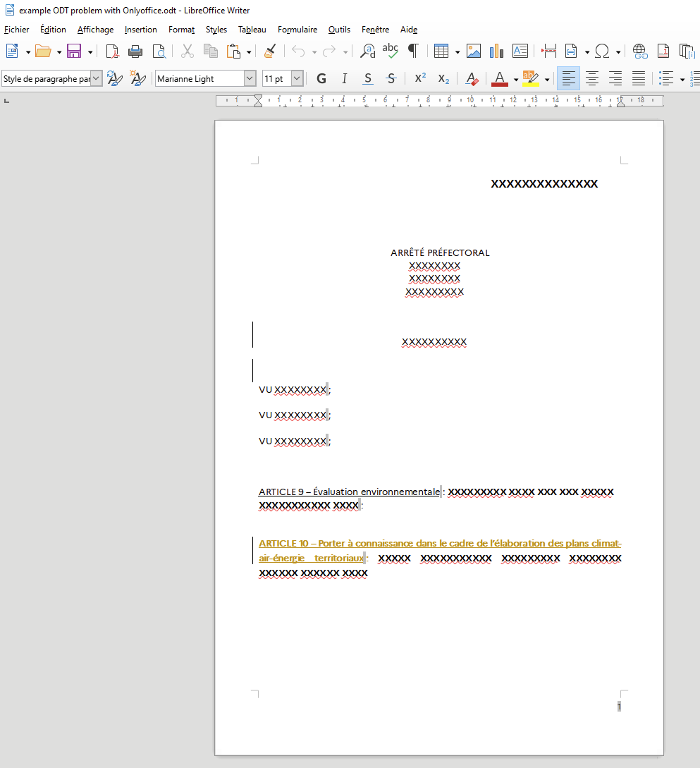Screen dimensions: 700x768
Task: Toggle formatting marks display
Action: point(415,51)
